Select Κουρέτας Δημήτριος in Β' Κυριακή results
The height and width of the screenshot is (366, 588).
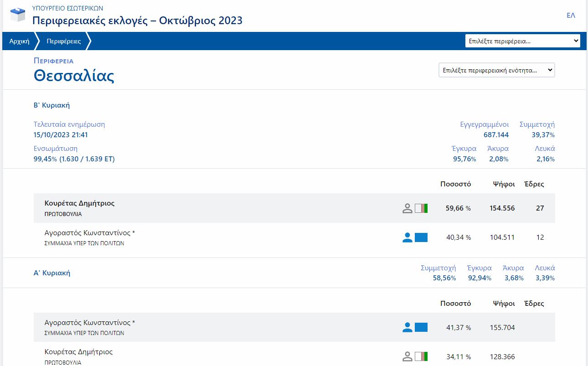click(x=79, y=203)
